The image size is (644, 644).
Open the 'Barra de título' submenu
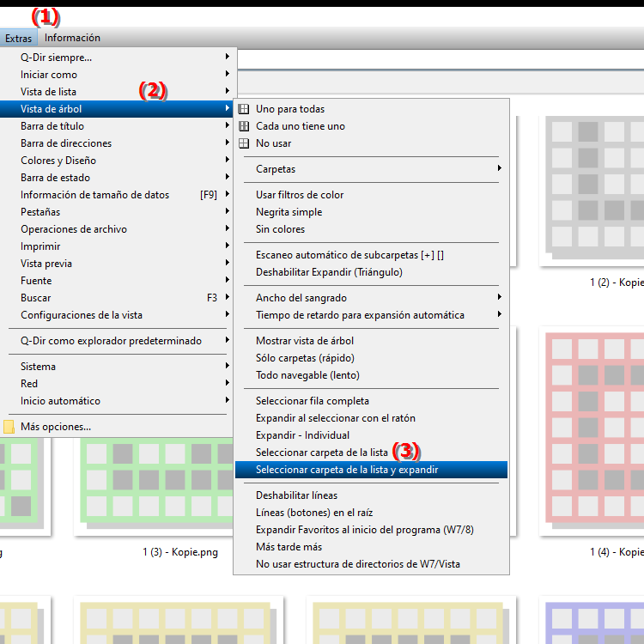(117, 126)
